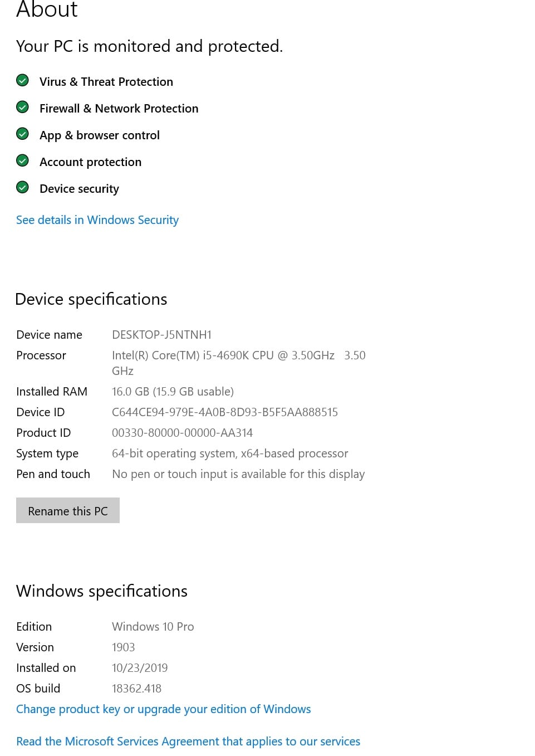Click the Product ID value 00330-80000-00000-AA314
Screen dimensions: 535x756
tap(182, 433)
